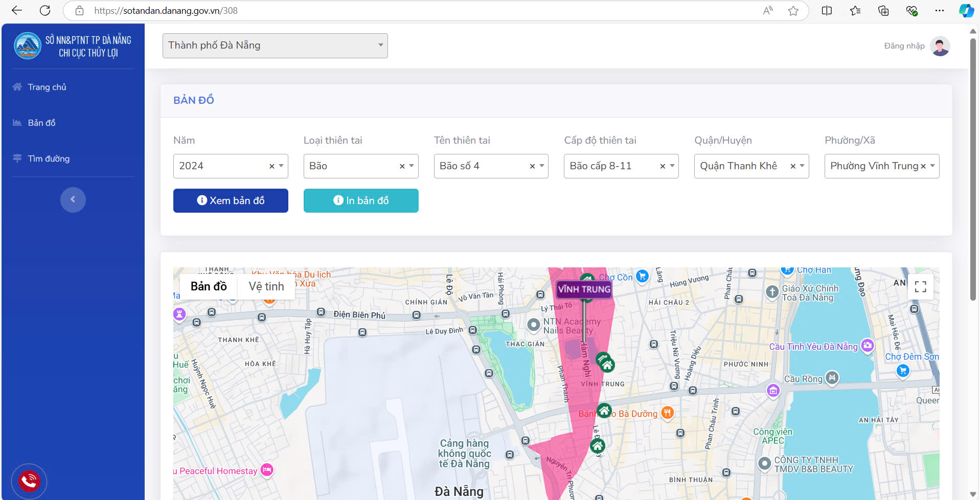Open Bản đồ in sidebar

(41, 123)
